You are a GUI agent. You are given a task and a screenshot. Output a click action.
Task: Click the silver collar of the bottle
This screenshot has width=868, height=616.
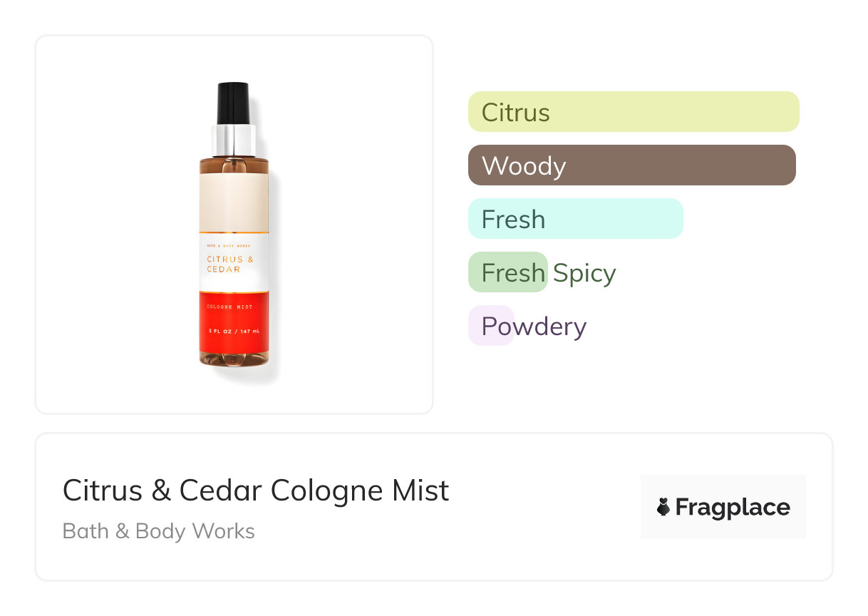coord(234,139)
